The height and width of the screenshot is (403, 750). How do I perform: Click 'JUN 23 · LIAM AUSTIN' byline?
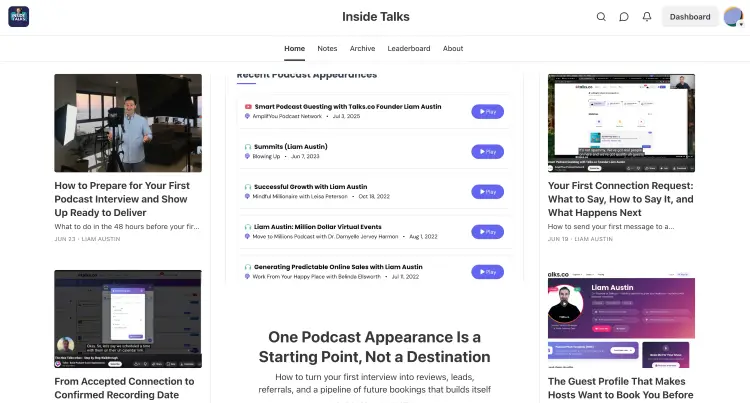(x=87, y=239)
